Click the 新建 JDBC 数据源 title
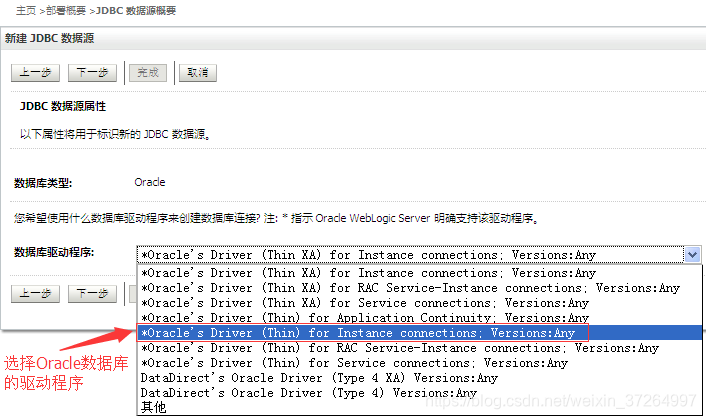706x419 pixels. (x=50, y=38)
